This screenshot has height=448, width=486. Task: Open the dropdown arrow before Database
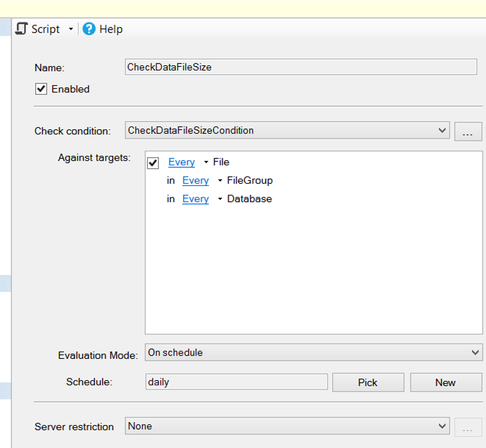point(220,199)
